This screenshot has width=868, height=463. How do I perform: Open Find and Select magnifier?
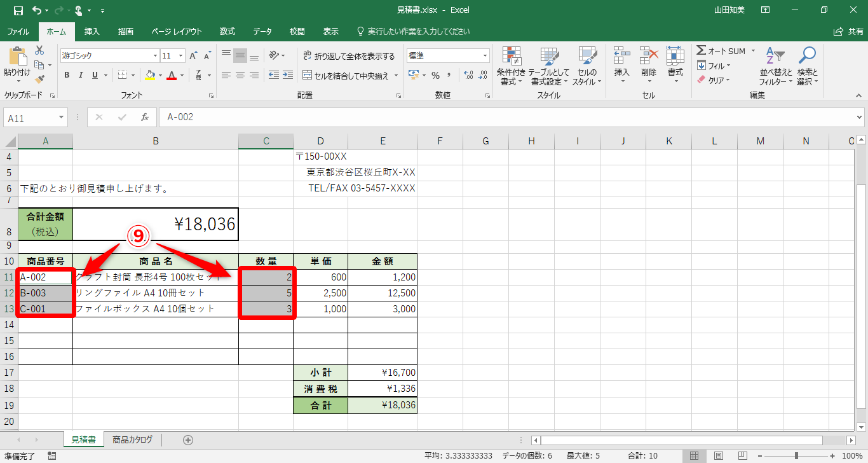pyautogui.click(x=807, y=66)
